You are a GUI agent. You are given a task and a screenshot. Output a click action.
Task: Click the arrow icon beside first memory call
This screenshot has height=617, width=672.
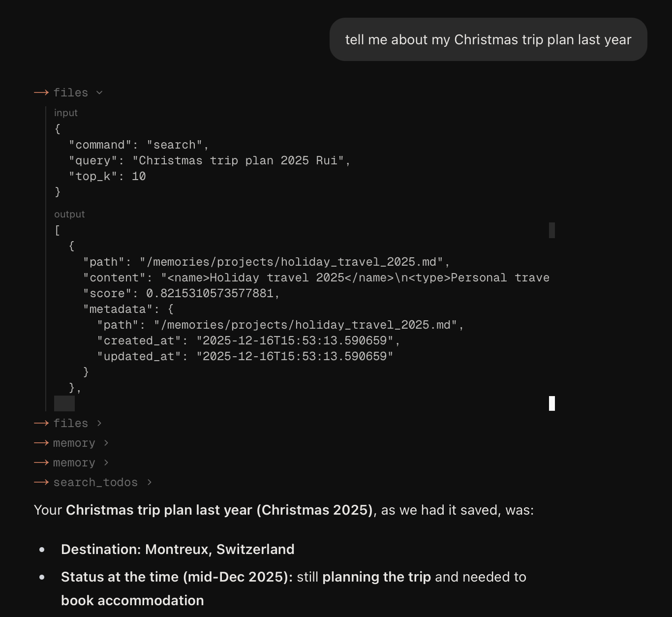pyautogui.click(x=41, y=443)
